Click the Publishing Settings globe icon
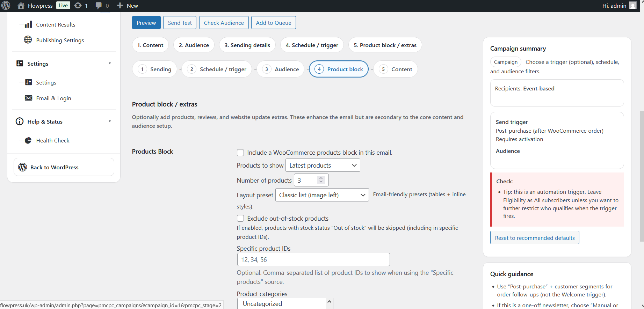644x309 pixels. [28, 40]
